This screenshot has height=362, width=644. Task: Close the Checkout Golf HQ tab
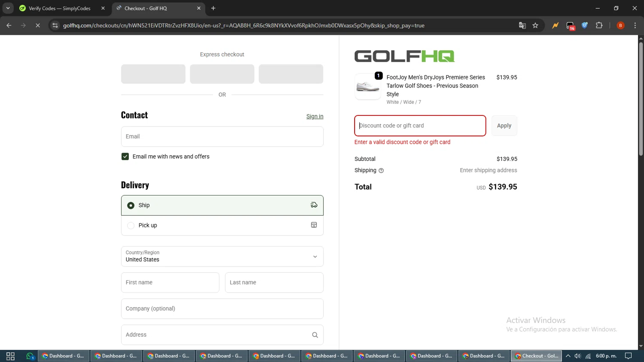[x=199, y=8]
